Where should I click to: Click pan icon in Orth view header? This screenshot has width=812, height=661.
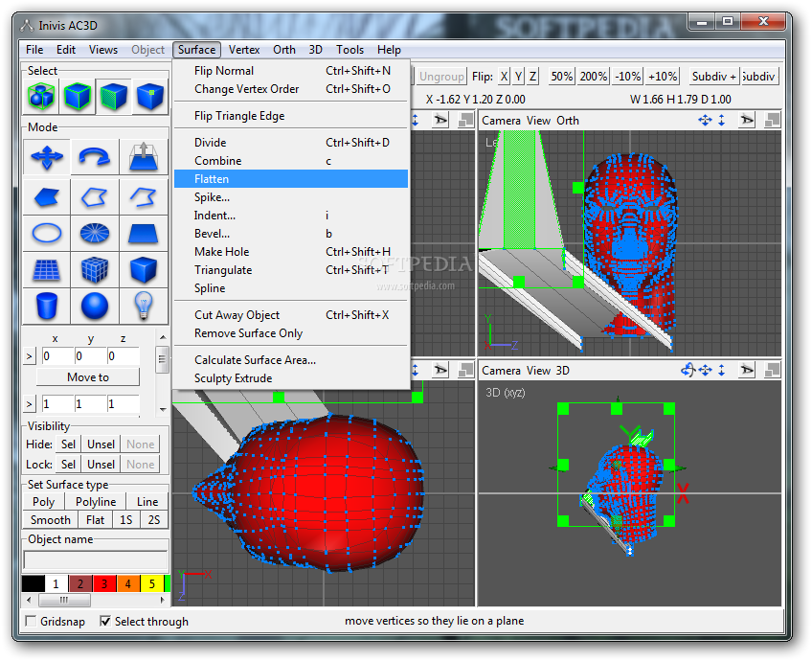(x=705, y=120)
